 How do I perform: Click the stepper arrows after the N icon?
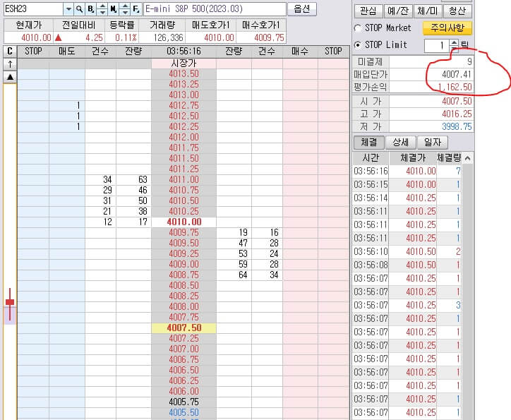click(125, 9)
